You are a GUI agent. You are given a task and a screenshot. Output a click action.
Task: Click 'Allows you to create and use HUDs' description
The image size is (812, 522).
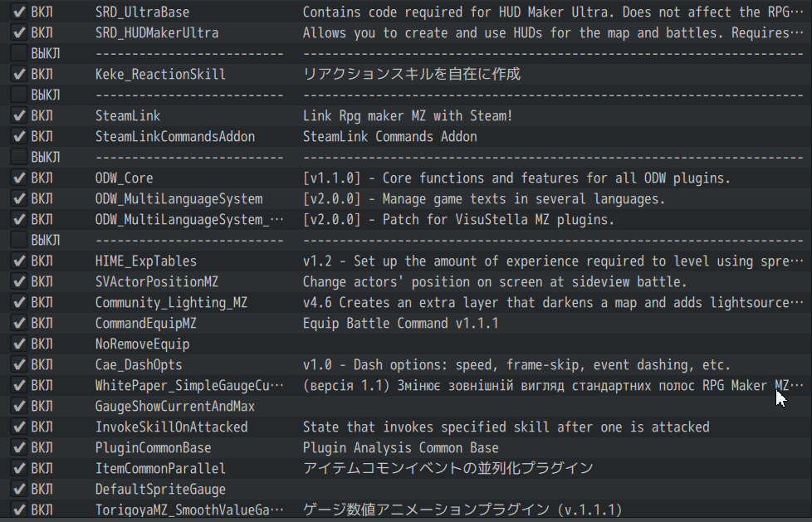553,32
